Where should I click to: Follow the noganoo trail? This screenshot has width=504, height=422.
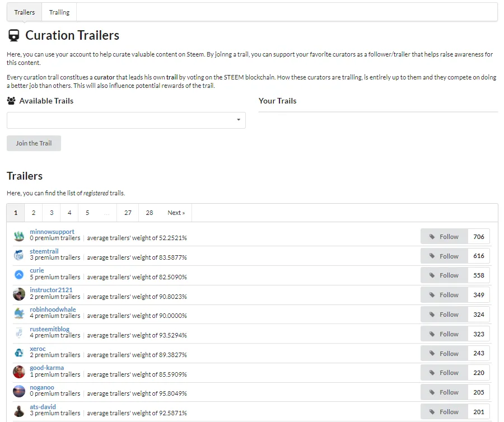point(444,392)
